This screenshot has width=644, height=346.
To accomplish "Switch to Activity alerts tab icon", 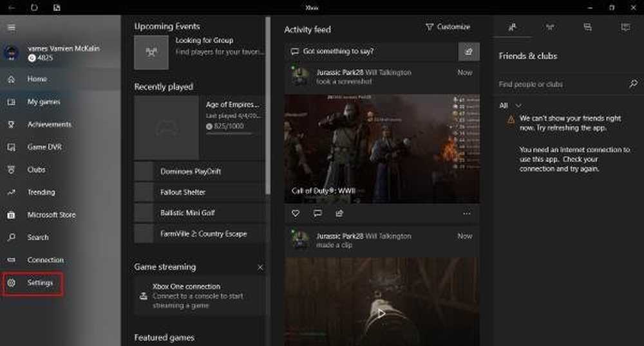I will tap(625, 27).
